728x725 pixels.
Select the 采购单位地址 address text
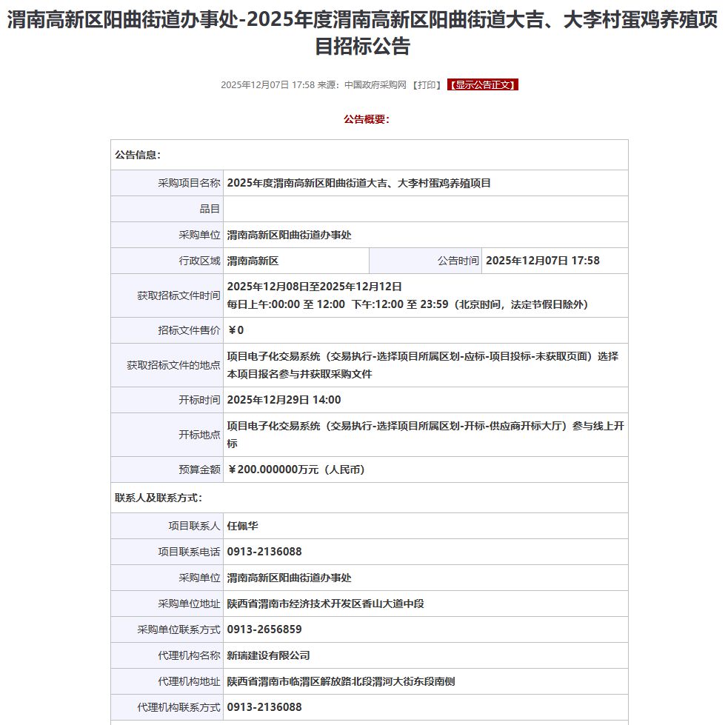point(325,604)
